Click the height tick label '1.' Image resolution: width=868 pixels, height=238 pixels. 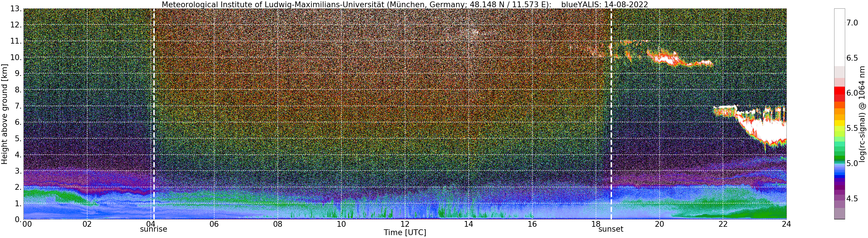coord(18,203)
